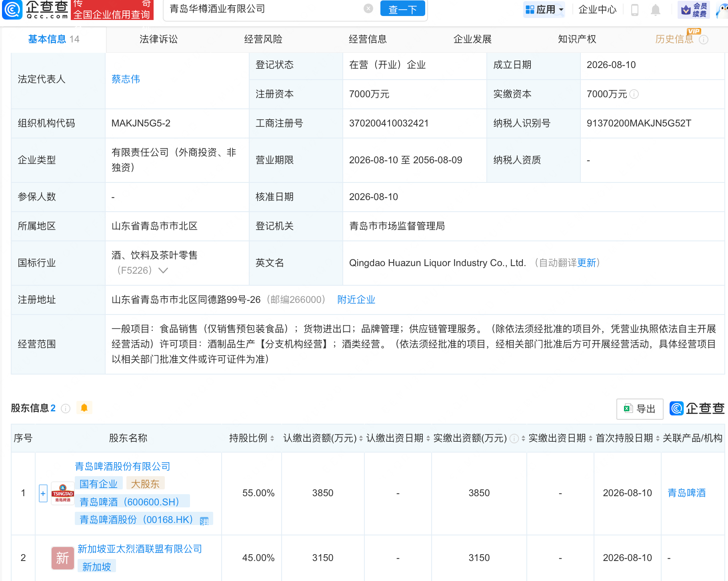This screenshot has height=581, width=728.
Task: Sort by 实缴出资额 column
Action: point(523,439)
